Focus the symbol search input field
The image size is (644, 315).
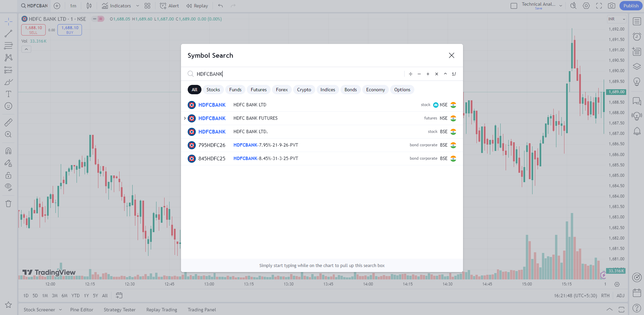299,74
